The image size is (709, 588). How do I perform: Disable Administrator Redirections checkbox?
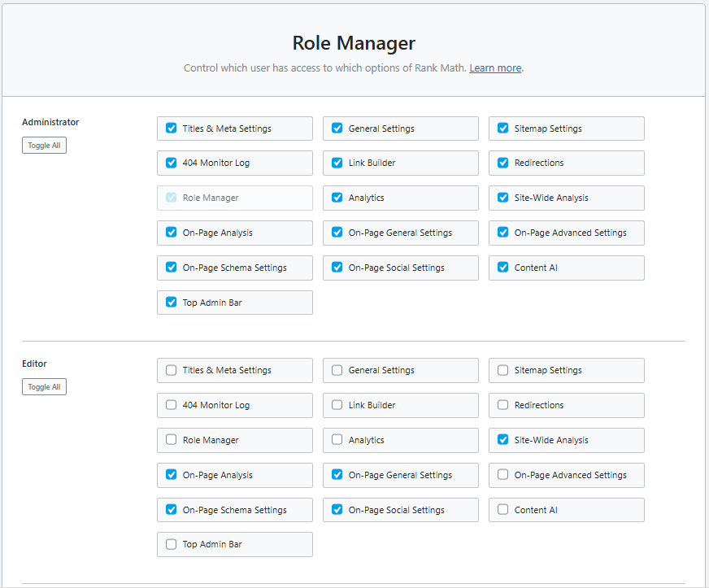point(502,163)
